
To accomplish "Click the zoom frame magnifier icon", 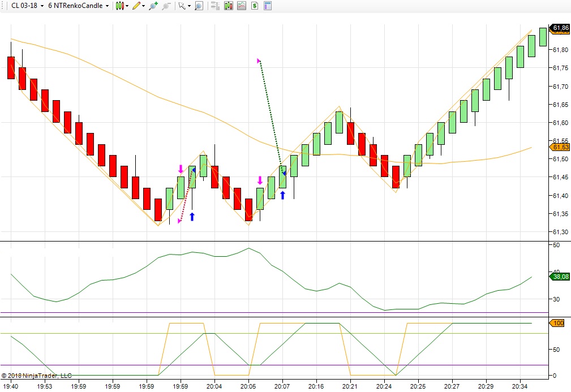I will point(199,6).
